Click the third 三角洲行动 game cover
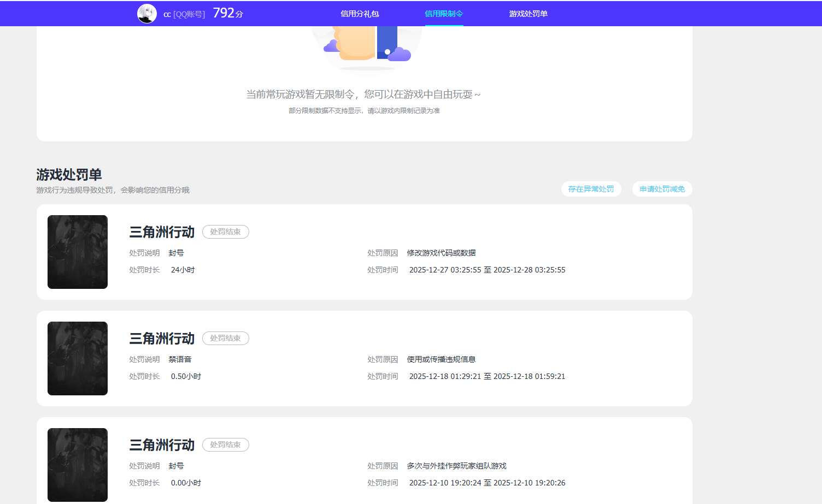 click(x=77, y=465)
